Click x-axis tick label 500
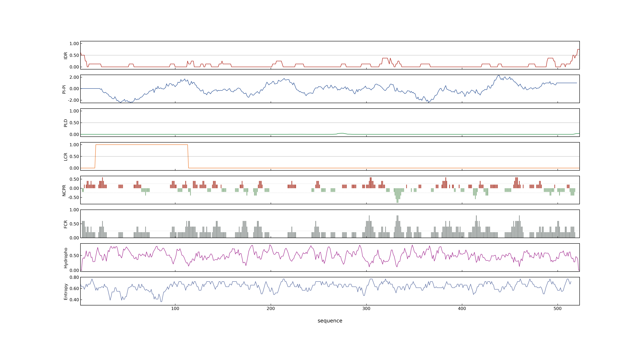 pyautogui.click(x=558, y=309)
